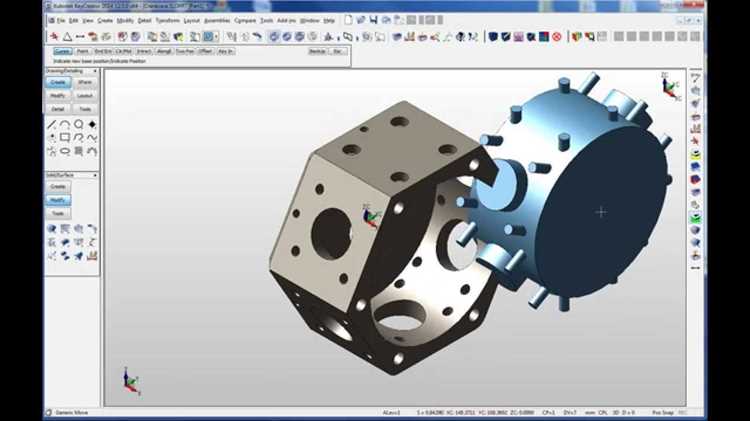Select the hatch pattern drawing tool
The width and height of the screenshot is (750, 421).
coord(78,151)
